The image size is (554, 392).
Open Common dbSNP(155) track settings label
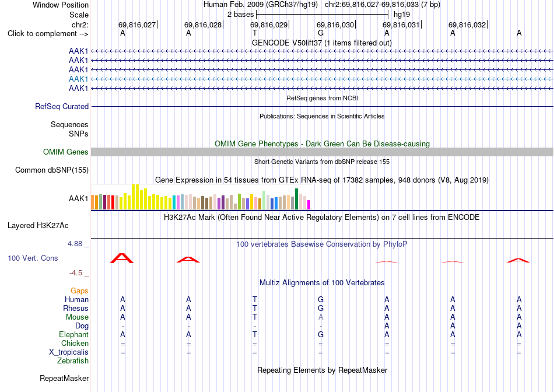click(x=52, y=170)
